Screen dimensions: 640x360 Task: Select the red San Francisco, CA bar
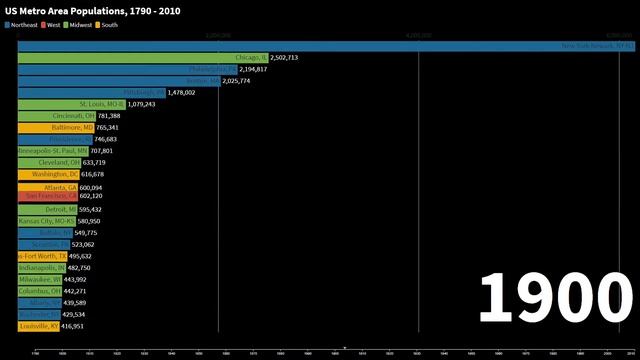48,197
